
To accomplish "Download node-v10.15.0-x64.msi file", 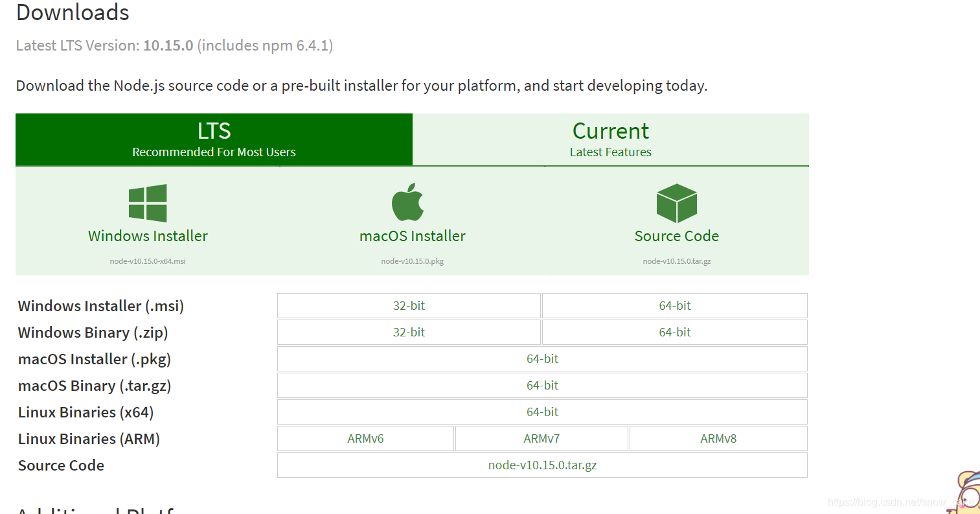I will 148,261.
